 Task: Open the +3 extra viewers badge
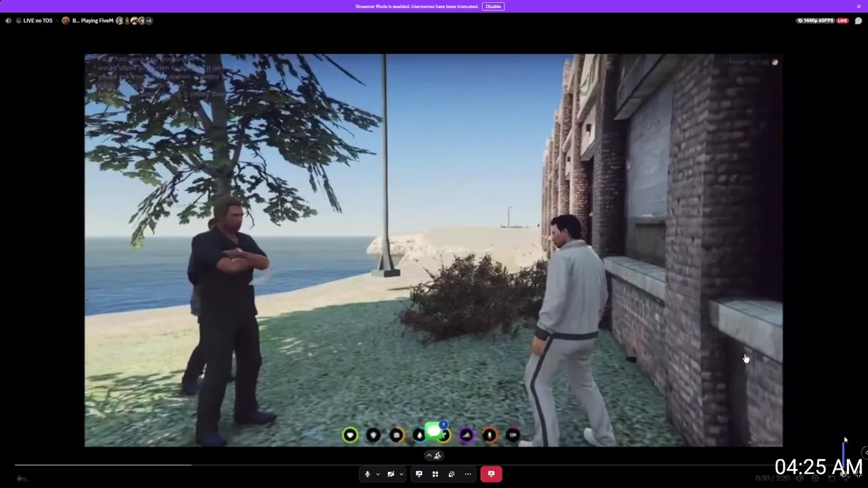(149, 20)
